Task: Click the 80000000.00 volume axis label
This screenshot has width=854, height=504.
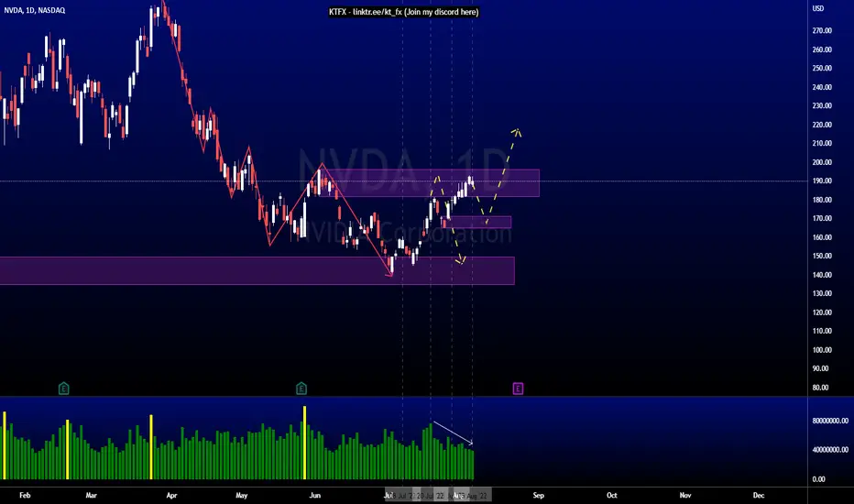Action: [830, 421]
